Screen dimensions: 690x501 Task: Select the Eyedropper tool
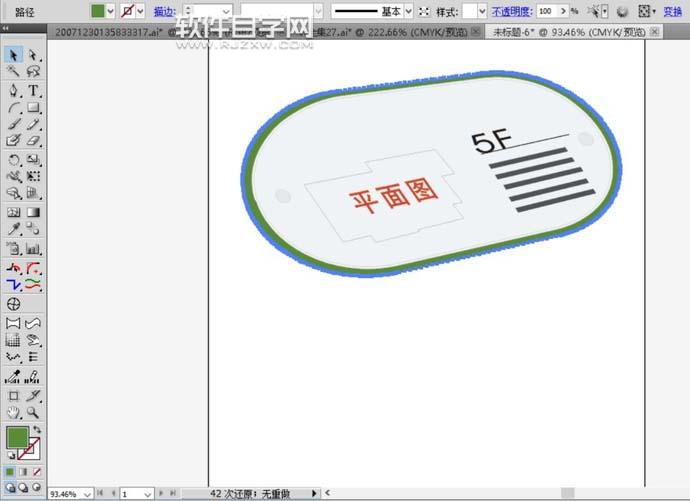click(x=13, y=229)
